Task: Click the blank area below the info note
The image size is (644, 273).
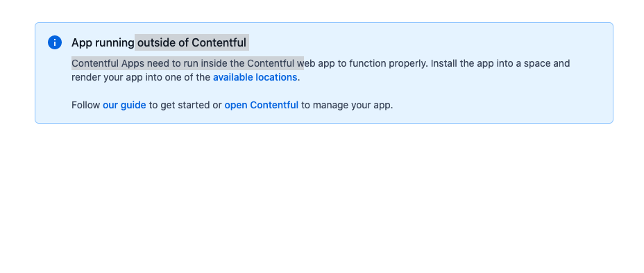Action: tap(322, 197)
